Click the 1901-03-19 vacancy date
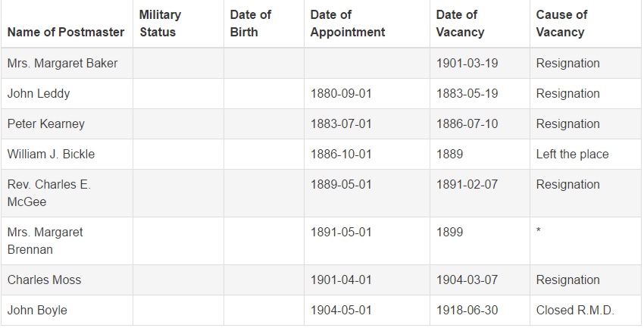The image size is (644, 328). point(467,63)
